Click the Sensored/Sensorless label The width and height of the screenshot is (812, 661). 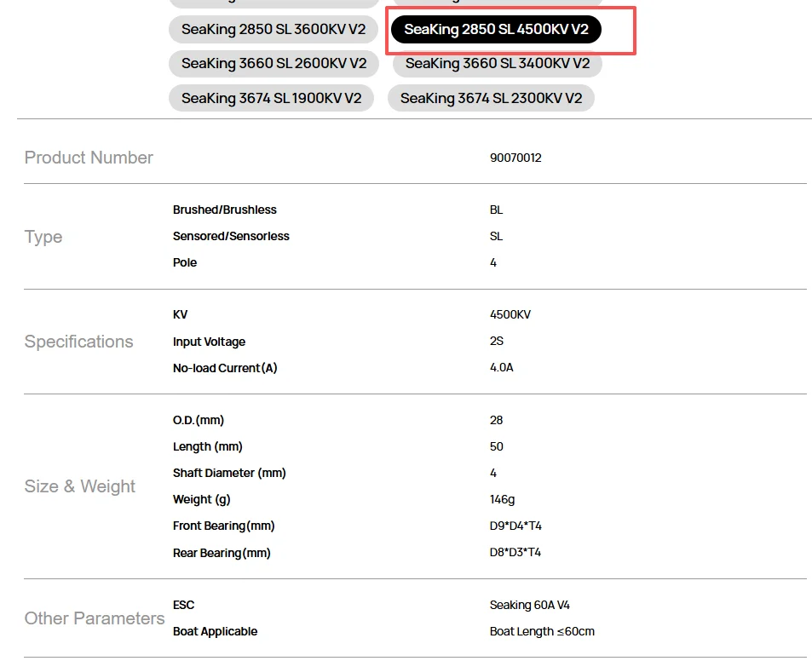point(231,236)
